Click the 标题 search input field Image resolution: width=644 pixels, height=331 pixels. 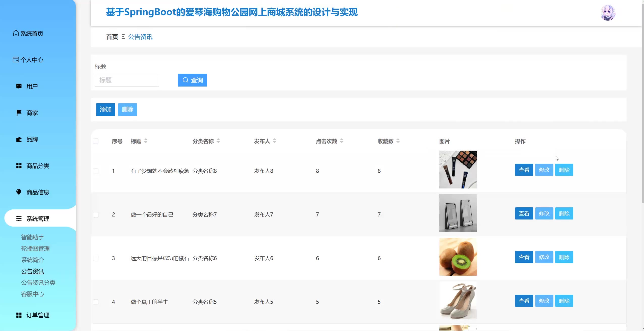[127, 80]
